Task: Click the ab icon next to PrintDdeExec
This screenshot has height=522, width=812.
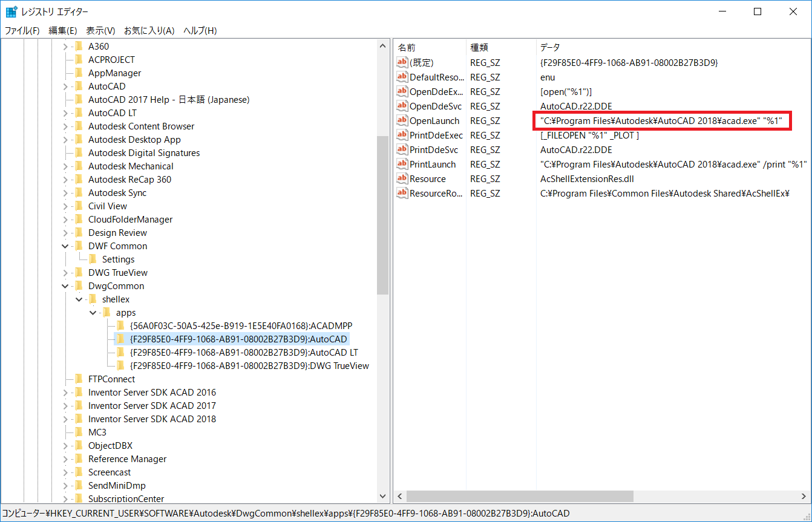Action: [x=402, y=135]
